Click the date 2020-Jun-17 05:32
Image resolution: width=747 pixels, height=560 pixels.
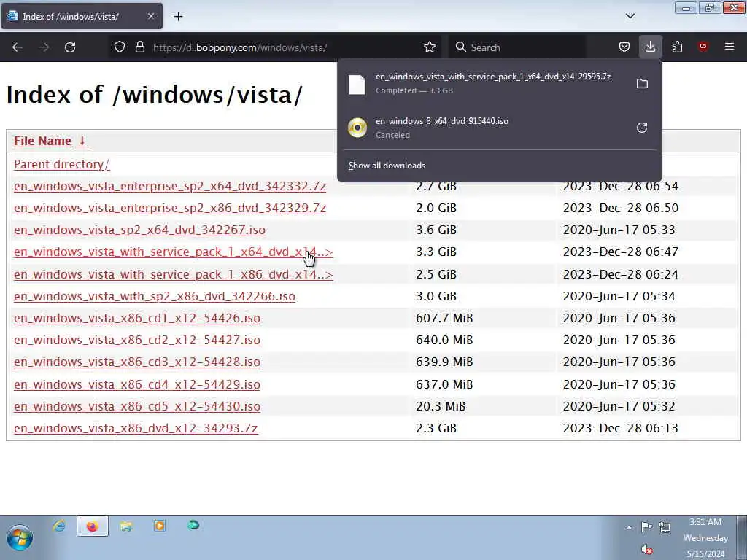click(x=619, y=406)
